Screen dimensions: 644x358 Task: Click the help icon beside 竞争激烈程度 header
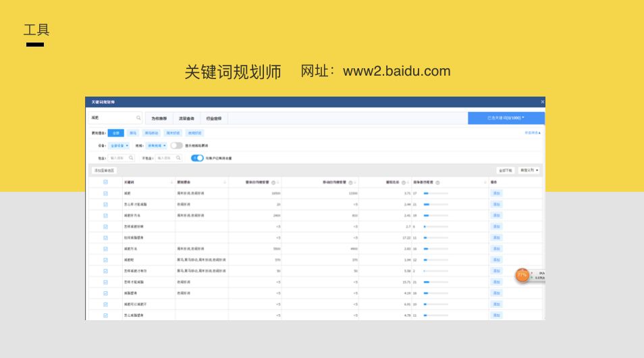(x=437, y=182)
